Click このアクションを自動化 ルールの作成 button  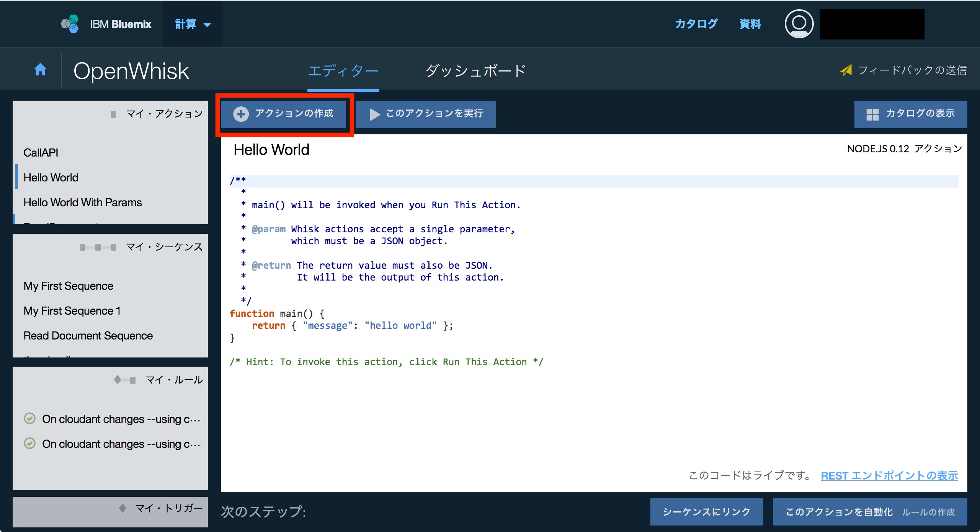(870, 512)
